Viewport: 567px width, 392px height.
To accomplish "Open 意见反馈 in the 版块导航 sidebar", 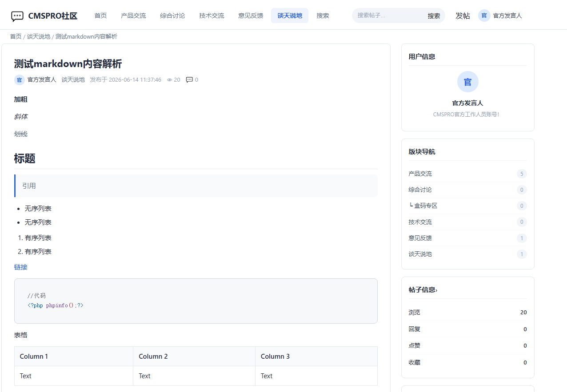I will pos(420,238).
